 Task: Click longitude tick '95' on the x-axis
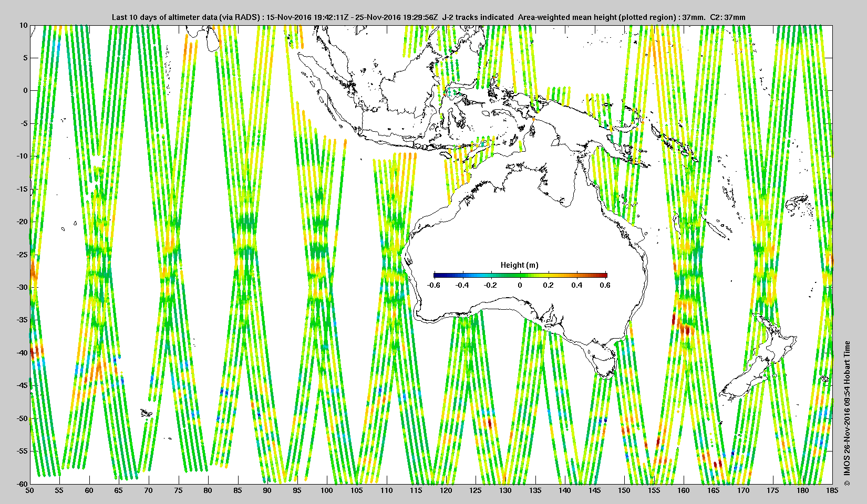coord(297,491)
